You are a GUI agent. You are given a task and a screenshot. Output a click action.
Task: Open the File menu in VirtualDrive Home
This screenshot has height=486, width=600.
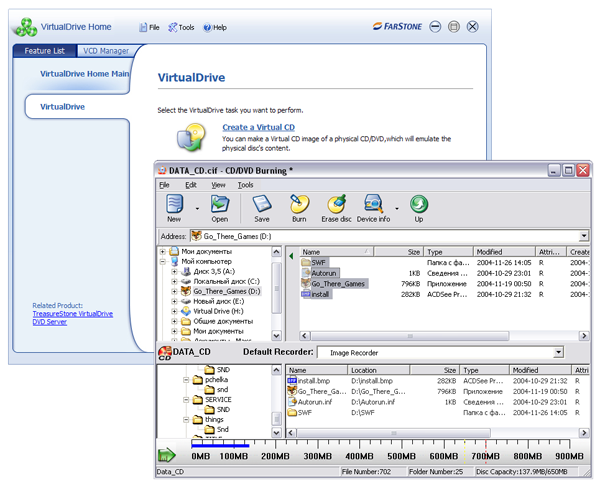pos(149,28)
